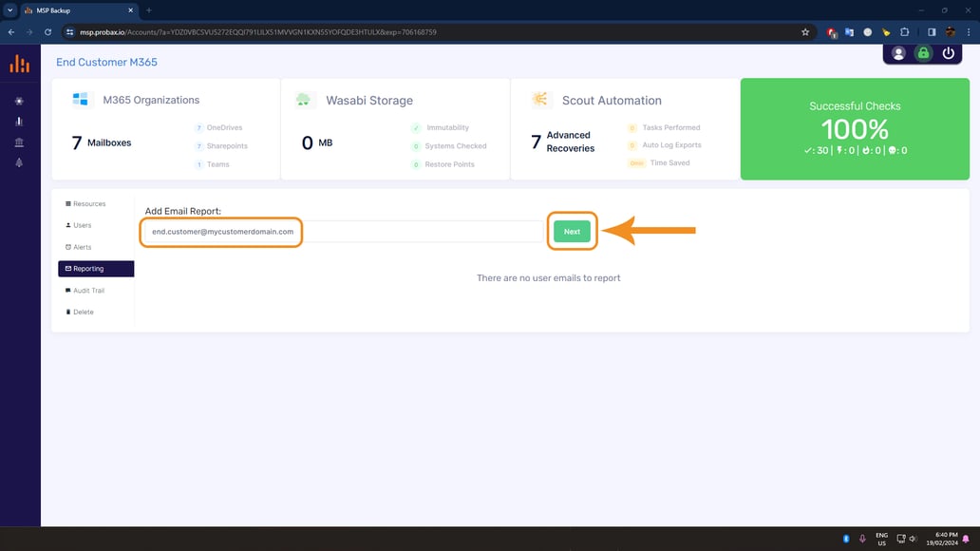Image resolution: width=980 pixels, height=551 pixels.
Task: Open the Alerts section
Action: pyautogui.click(x=79, y=247)
